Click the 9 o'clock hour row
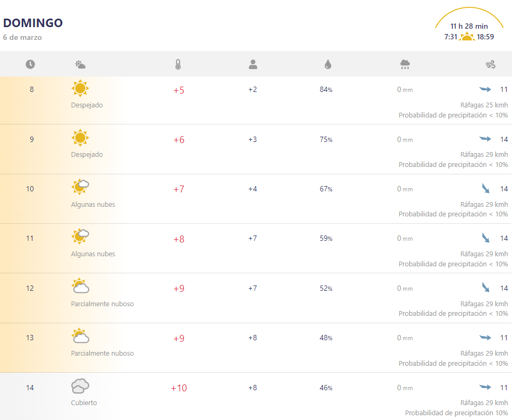Screen dimensions: 513x420 coord(32,139)
